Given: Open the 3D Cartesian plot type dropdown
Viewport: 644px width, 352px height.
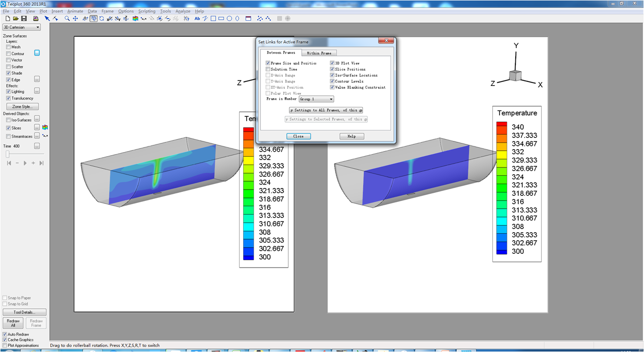Looking at the screenshot, I should point(22,27).
